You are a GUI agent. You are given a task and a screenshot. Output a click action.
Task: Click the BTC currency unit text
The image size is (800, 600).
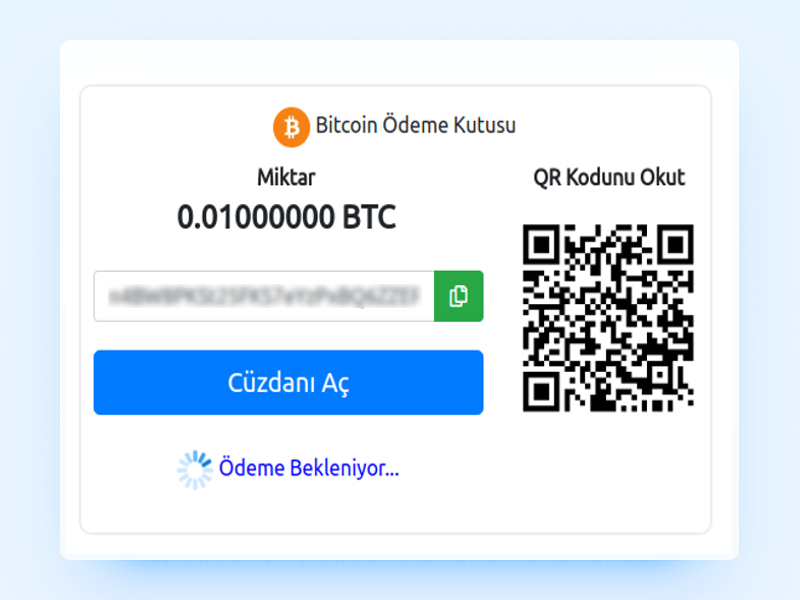click(369, 217)
